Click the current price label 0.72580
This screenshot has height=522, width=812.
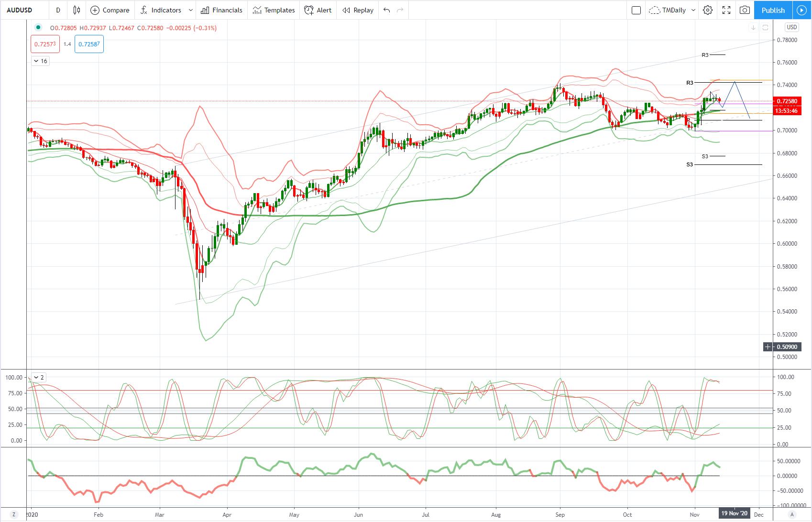click(x=787, y=101)
